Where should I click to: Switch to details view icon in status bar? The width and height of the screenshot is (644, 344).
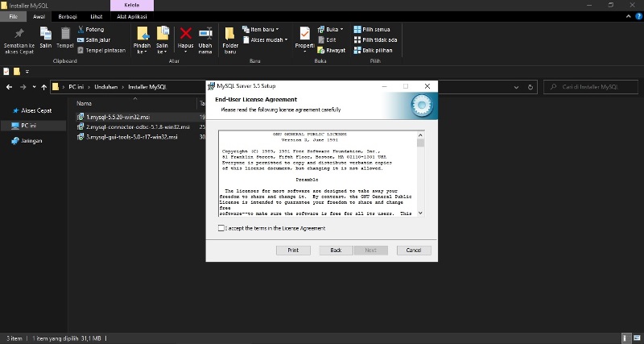[626, 338]
